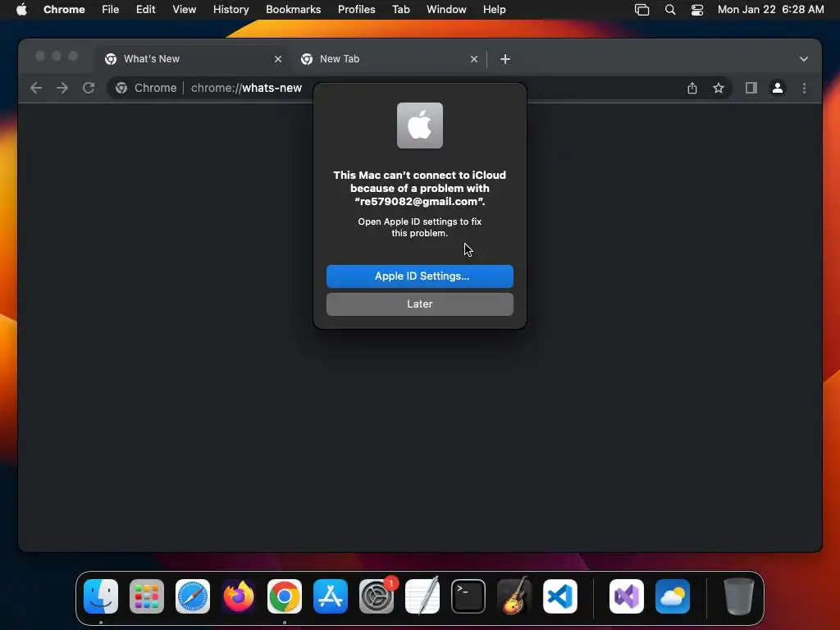Click the Apple logo in the iCloud dialog

(419, 126)
